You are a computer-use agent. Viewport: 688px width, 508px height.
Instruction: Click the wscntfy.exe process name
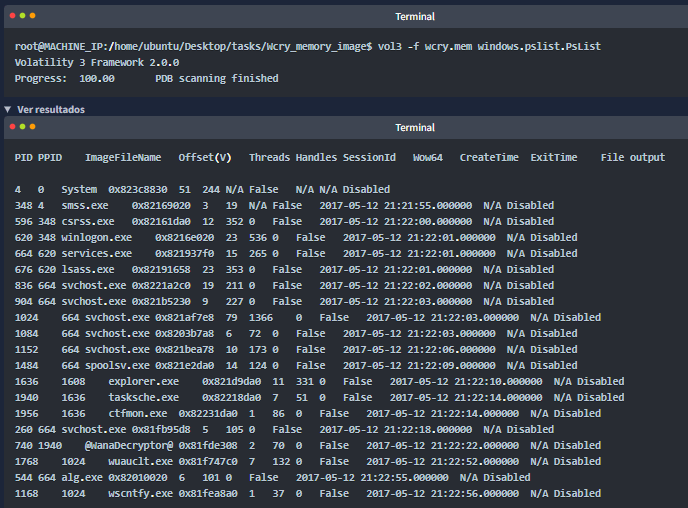click(x=140, y=494)
